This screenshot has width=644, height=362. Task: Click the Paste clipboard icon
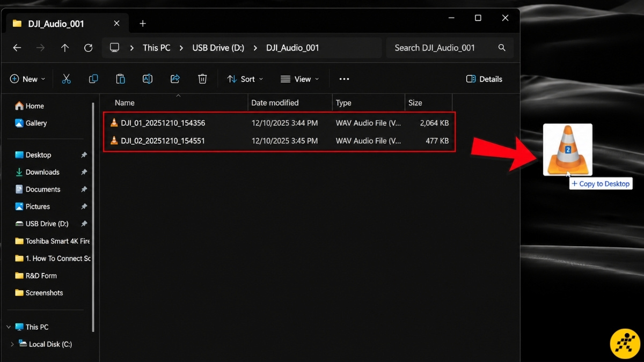120,79
